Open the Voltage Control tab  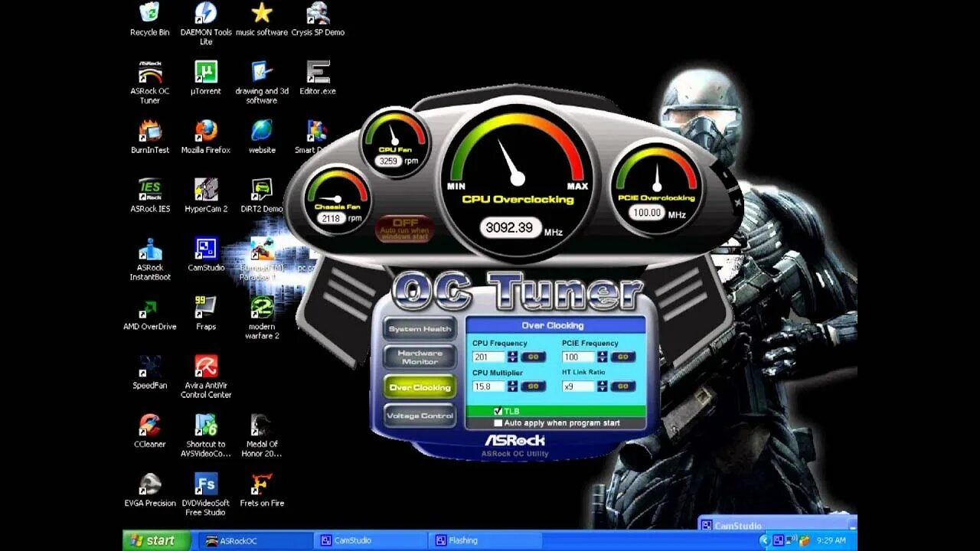coord(420,416)
